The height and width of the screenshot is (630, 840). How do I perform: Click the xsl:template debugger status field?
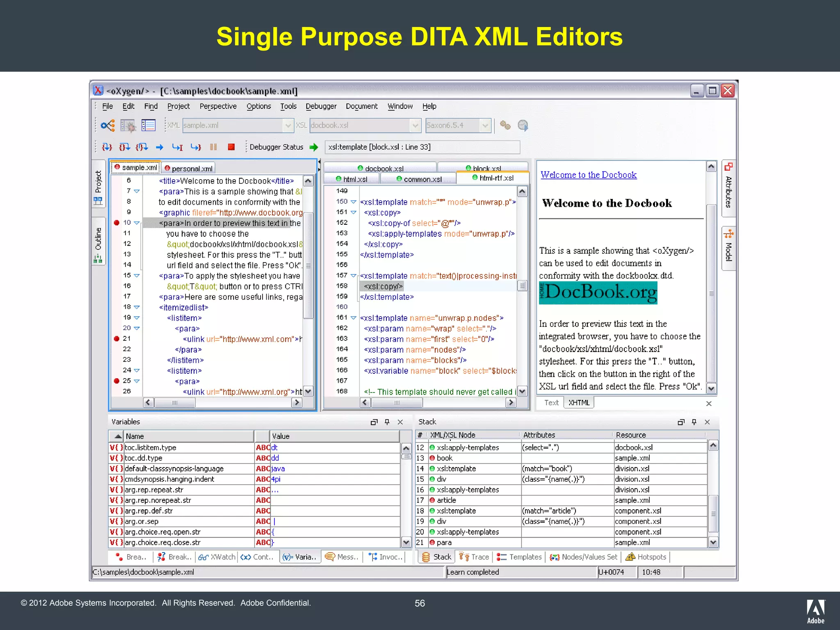click(422, 147)
